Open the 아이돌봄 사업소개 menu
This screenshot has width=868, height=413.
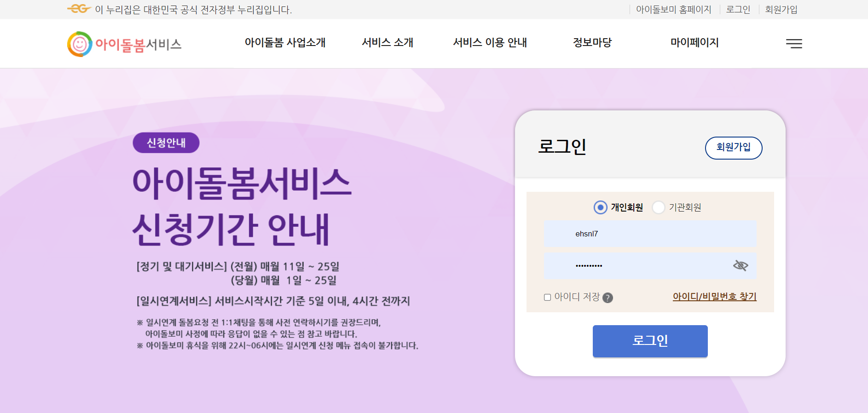[x=285, y=42]
